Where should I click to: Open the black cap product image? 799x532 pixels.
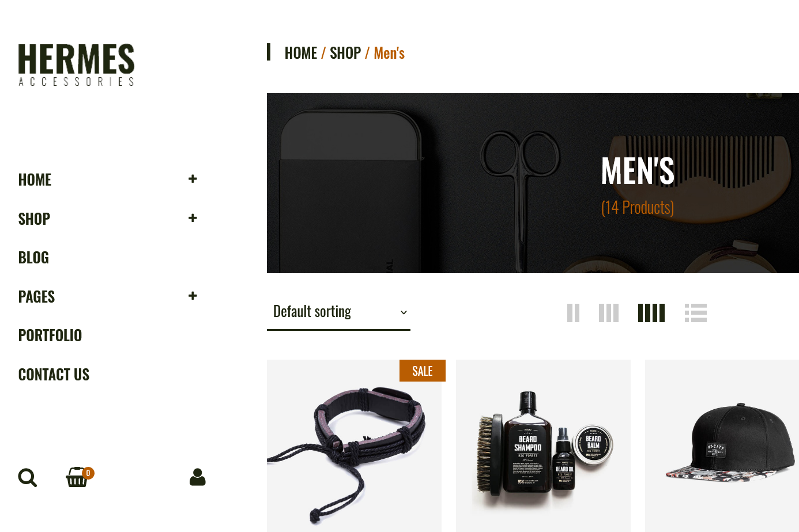pyautogui.click(x=722, y=446)
